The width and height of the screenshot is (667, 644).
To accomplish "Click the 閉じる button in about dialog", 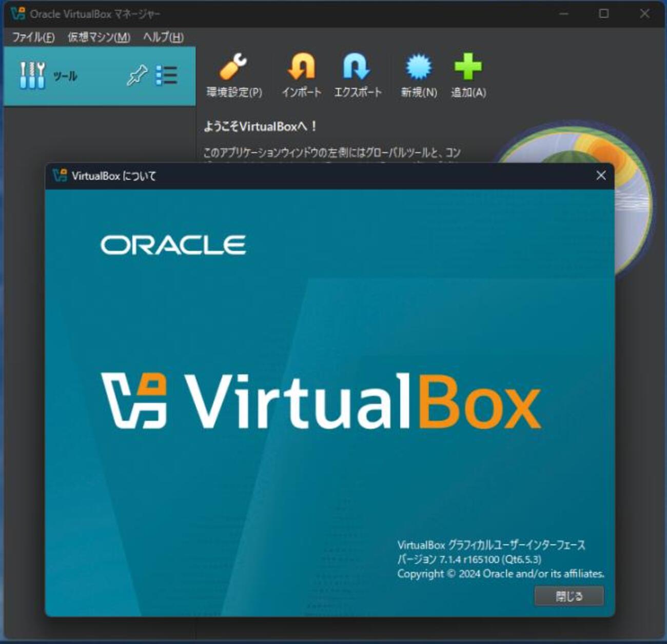I will pyautogui.click(x=569, y=596).
